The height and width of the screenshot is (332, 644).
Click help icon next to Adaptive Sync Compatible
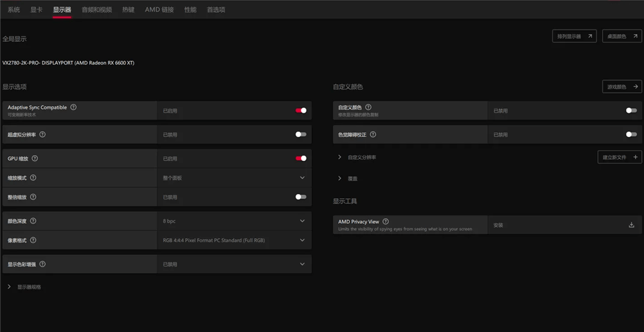pos(73,107)
